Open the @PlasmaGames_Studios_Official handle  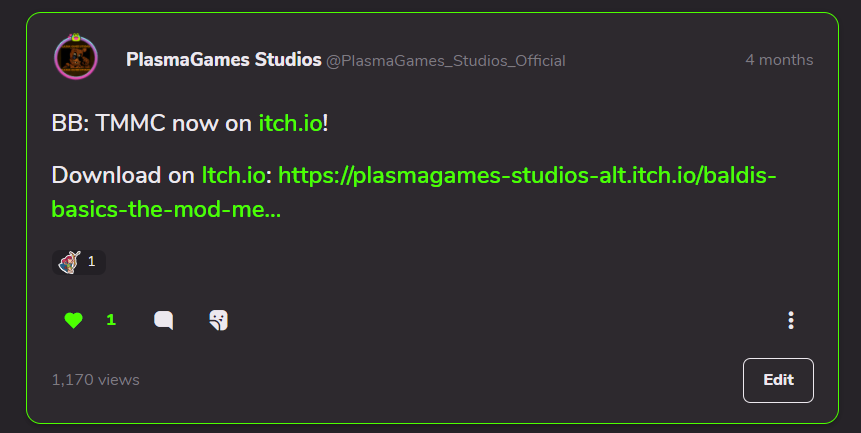[446, 61]
